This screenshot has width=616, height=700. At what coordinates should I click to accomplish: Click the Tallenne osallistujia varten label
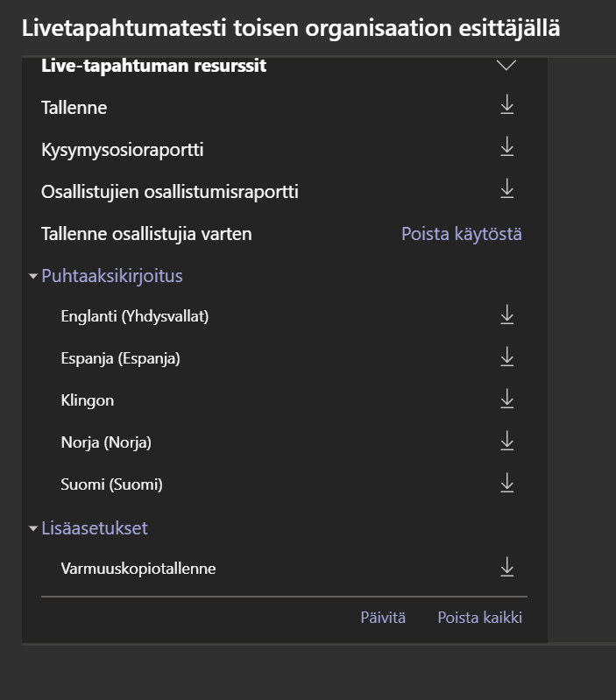(x=146, y=234)
